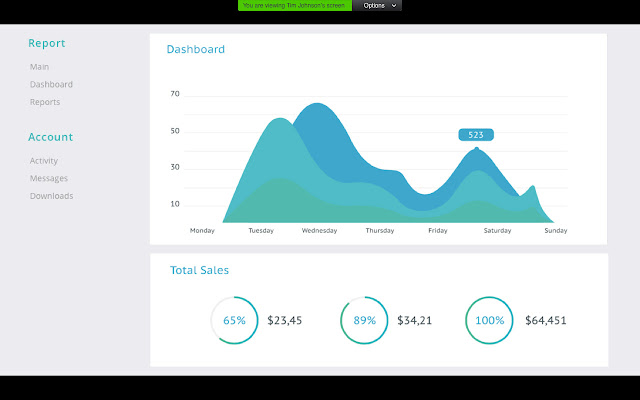
Task: Click the Dashboard panel title
Action: 196,49
